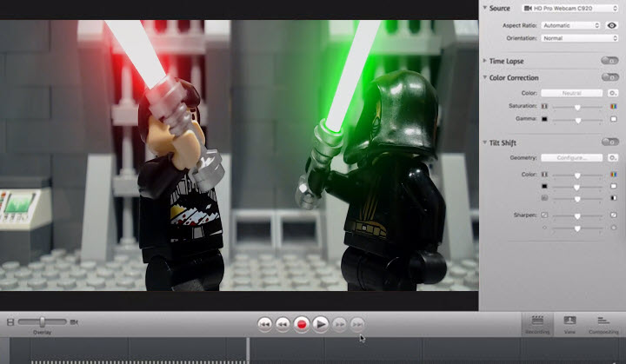Image resolution: width=626 pixels, height=364 pixels.
Task: Enable the Tilt Shift switch
Action: click(x=610, y=142)
